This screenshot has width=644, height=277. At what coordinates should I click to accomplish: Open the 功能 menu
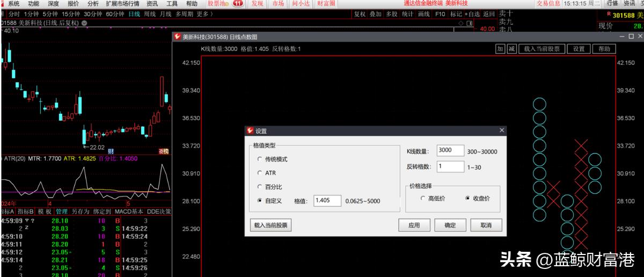[33, 4]
